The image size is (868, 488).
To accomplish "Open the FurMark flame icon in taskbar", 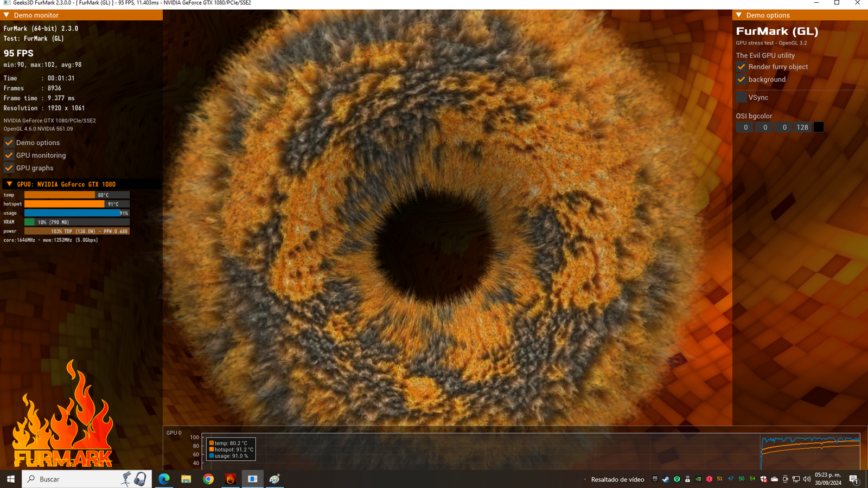I will (231, 479).
